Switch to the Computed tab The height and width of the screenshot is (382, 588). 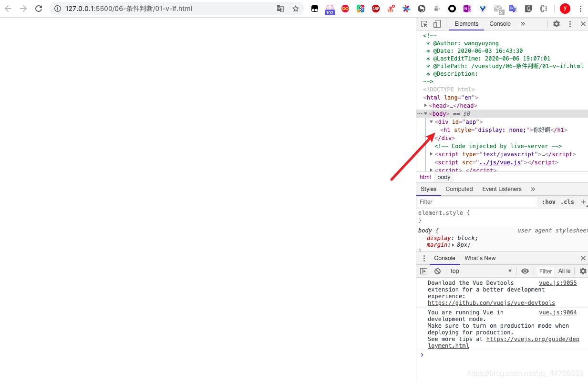click(459, 189)
